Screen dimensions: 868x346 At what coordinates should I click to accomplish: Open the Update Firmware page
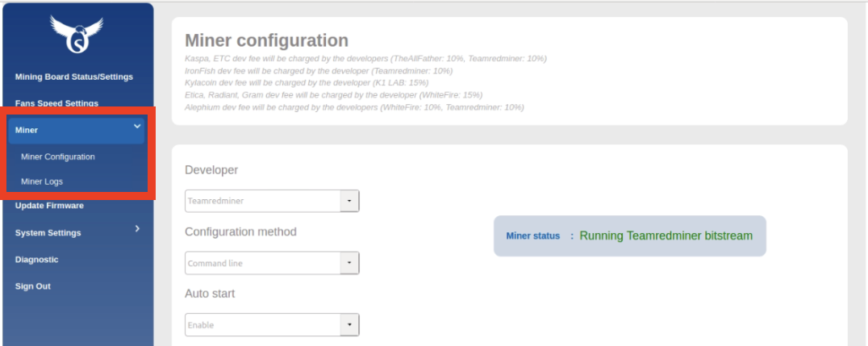[49, 206]
